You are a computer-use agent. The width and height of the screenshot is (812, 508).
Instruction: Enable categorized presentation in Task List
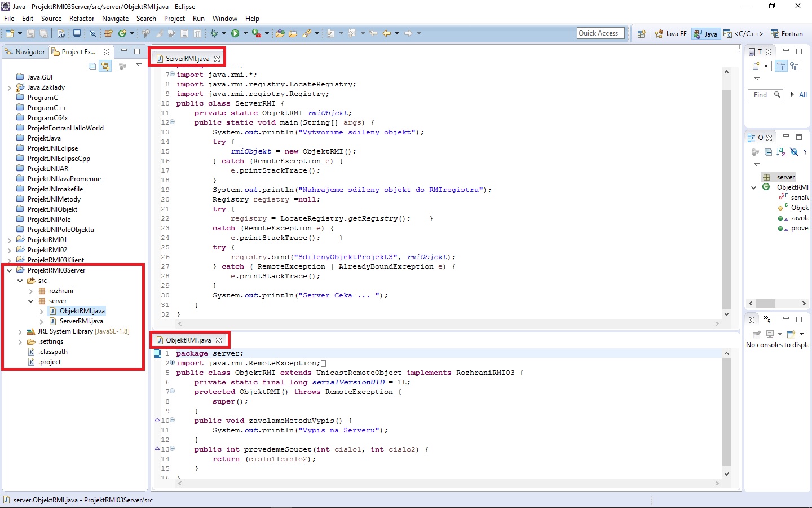(781, 67)
